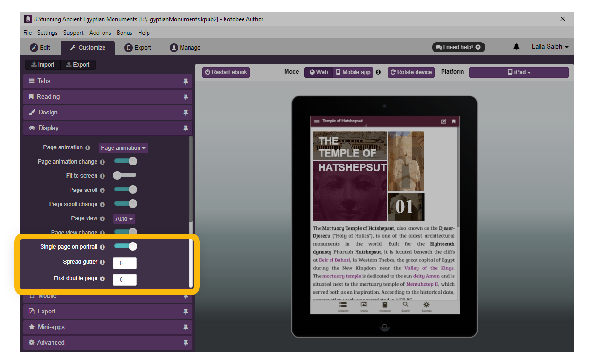Image resolution: width=591 pixels, height=364 pixels.
Task: Show info for Page scroll change
Action: (x=103, y=204)
